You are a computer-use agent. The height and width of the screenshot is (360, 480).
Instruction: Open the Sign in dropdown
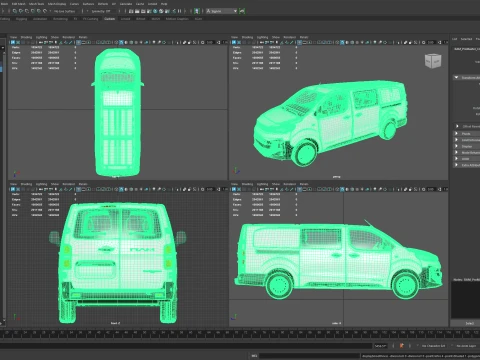coord(221,11)
